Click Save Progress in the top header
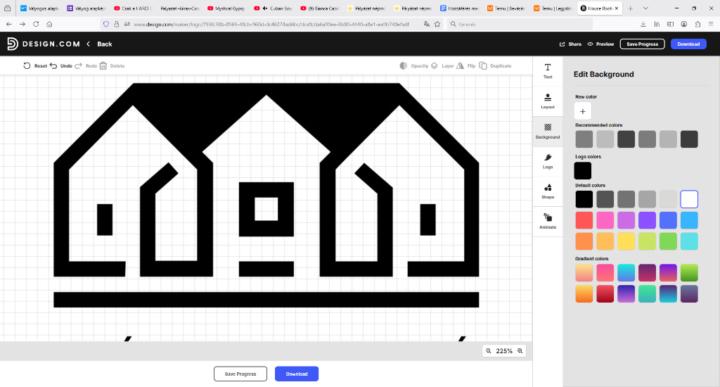The image size is (720, 387). (642, 44)
